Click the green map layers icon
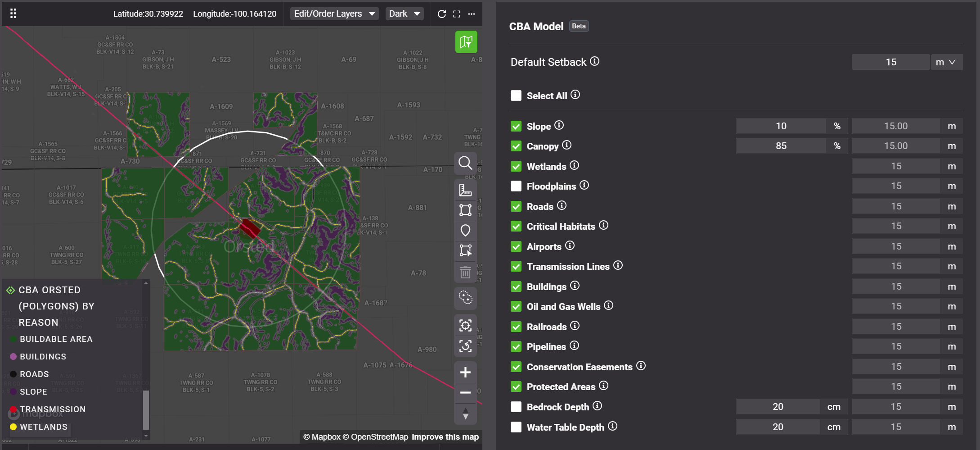This screenshot has height=450, width=980. (466, 42)
